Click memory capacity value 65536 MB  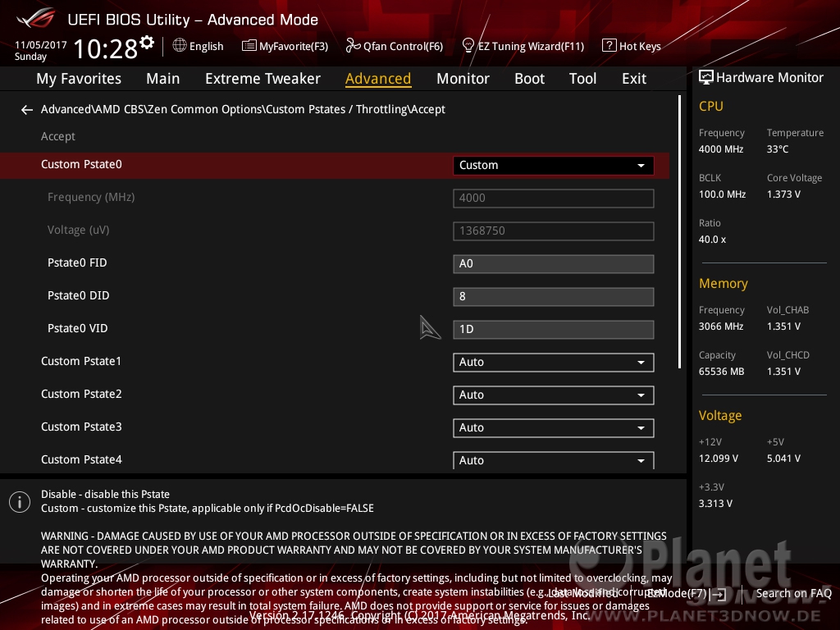722,372
